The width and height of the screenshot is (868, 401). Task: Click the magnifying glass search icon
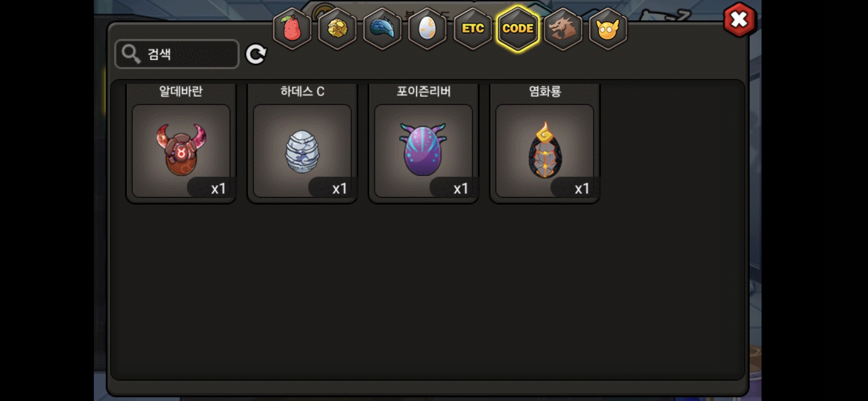pos(131,54)
